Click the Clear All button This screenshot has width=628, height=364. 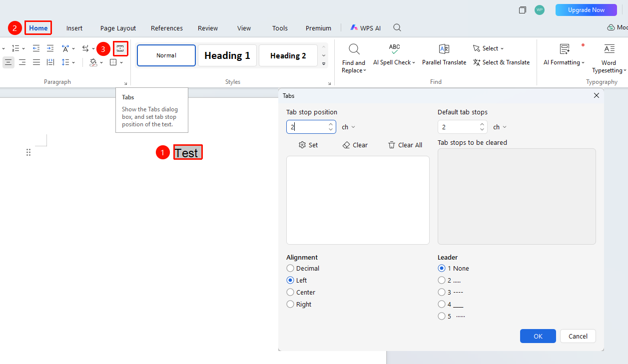tap(405, 145)
